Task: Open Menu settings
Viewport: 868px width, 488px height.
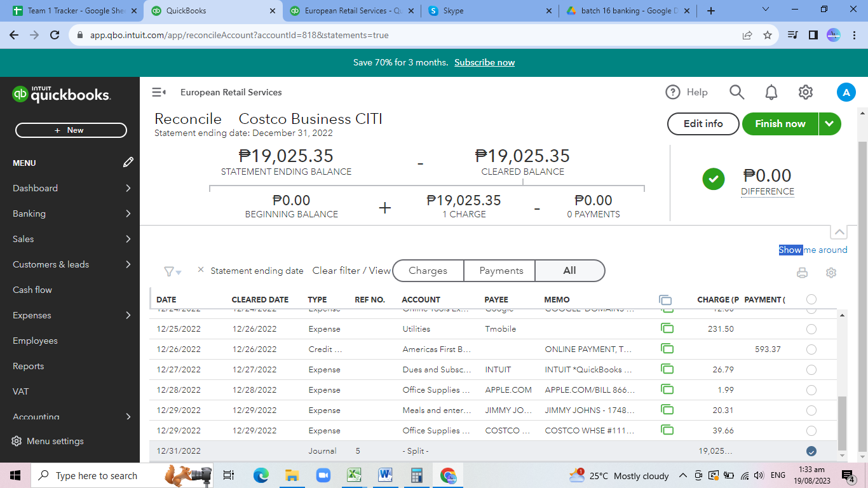Action: [48, 441]
